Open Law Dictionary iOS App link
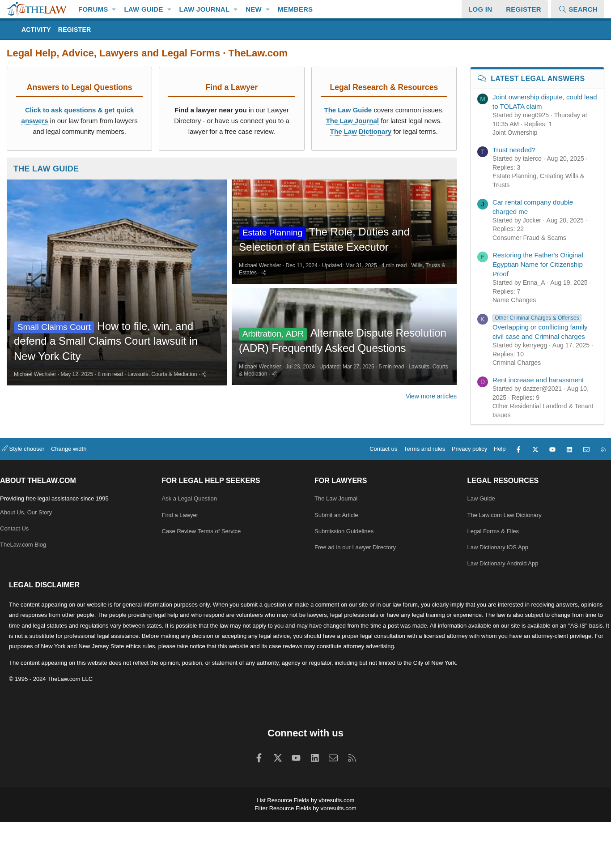The image size is (611, 868). pos(498,547)
